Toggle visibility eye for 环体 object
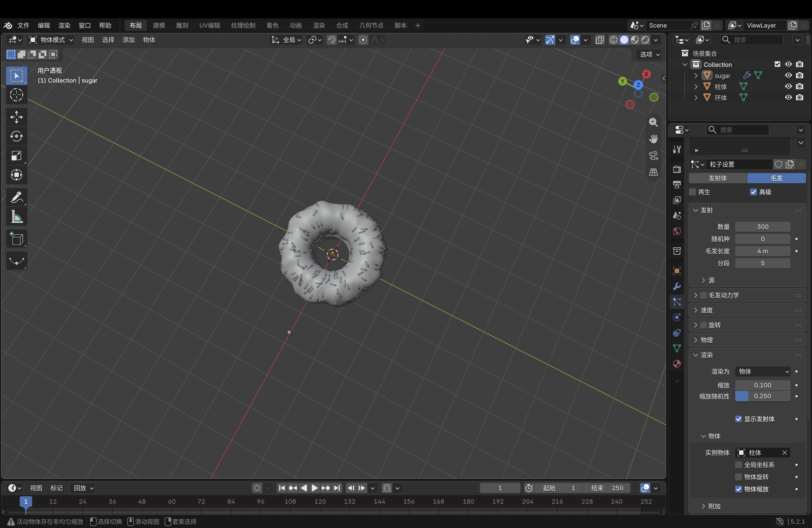The width and height of the screenshot is (812, 528). tap(788, 97)
